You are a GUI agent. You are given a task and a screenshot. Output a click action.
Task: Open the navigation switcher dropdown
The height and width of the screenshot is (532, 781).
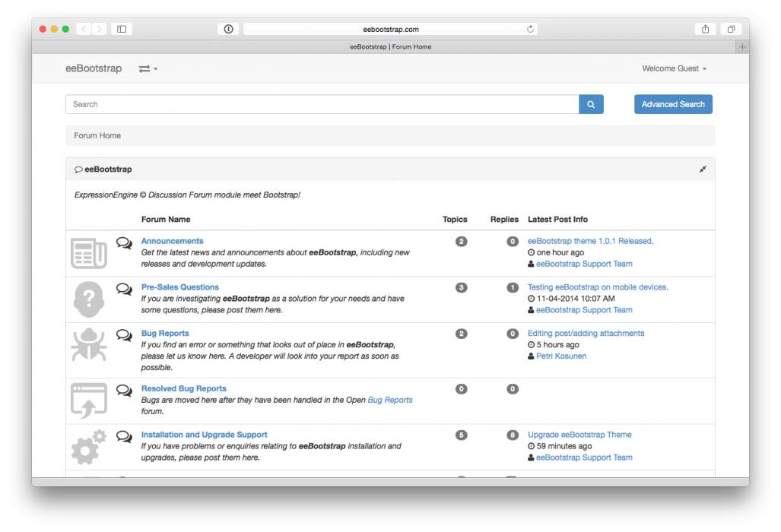tap(148, 68)
